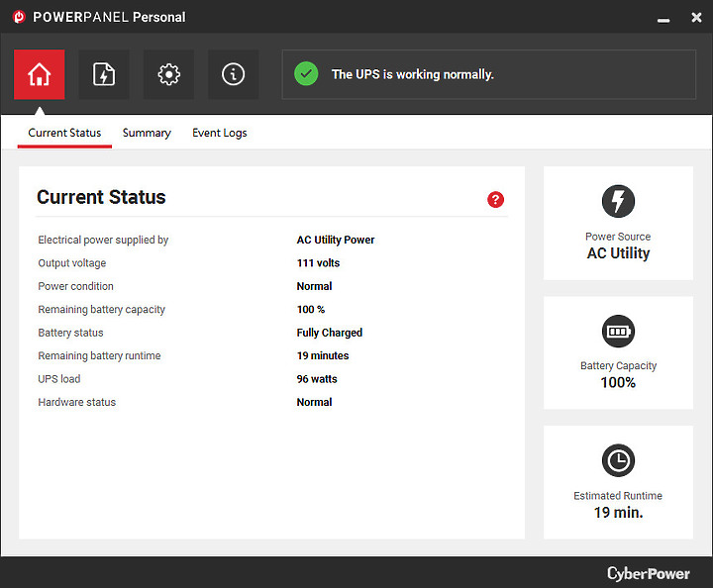Viewport: 713px width, 588px height.
Task: Click the 'Battery status' label
Action: click(x=70, y=333)
